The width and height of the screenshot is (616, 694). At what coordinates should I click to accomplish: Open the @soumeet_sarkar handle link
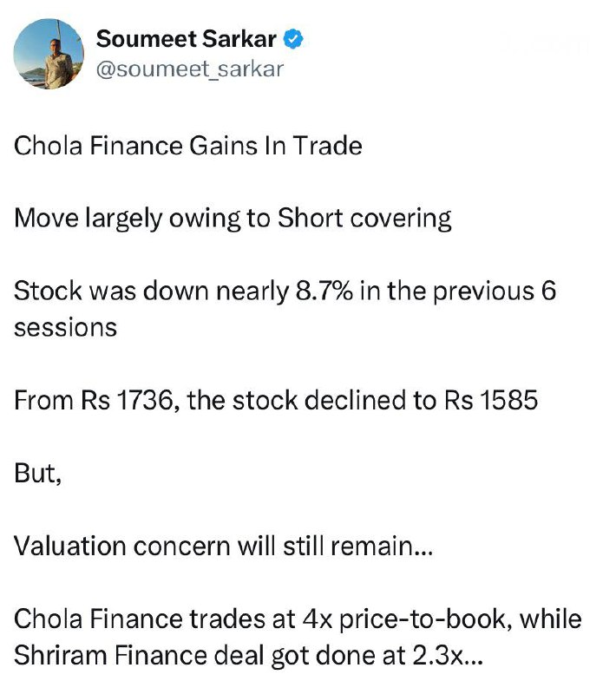(x=189, y=69)
